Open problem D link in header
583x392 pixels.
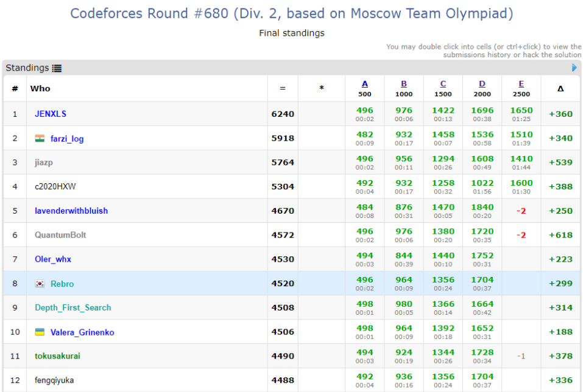(482, 84)
